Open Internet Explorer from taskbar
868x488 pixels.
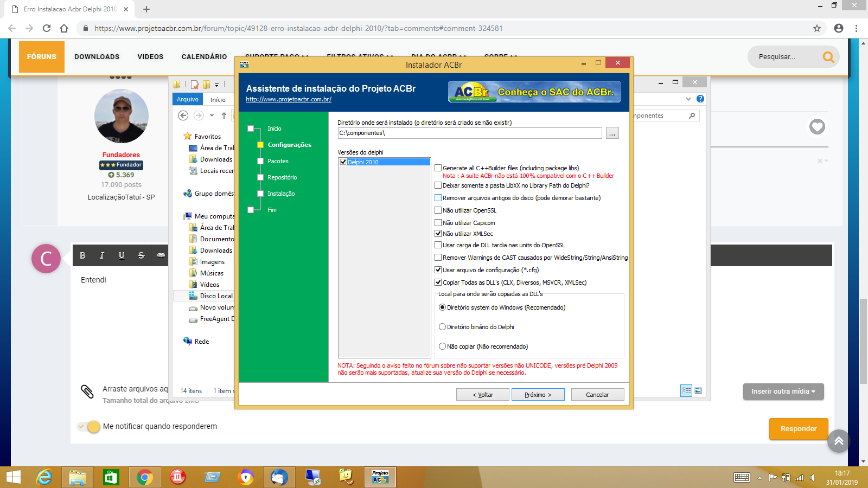pos(44,477)
